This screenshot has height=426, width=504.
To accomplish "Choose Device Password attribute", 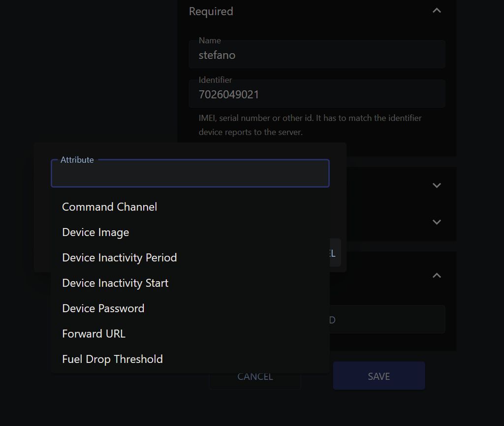I will click(103, 308).
